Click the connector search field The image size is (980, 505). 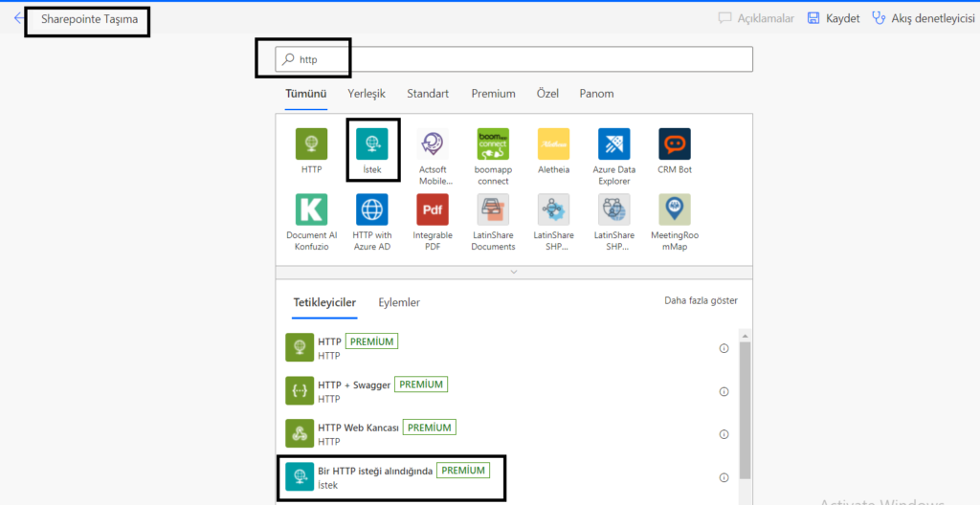pyautogui.click(x=514, y=59)
